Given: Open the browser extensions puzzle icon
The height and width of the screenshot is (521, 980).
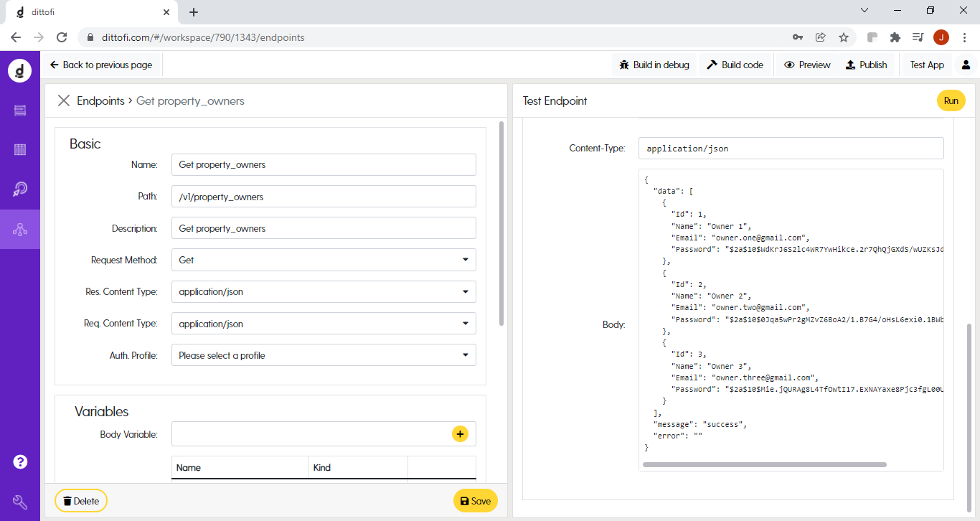Looking at the screenshot, I should pos(895,37).
